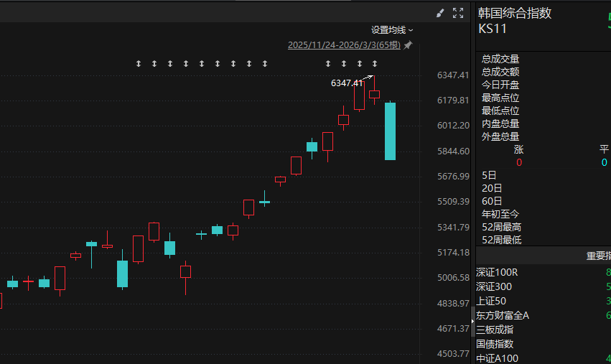Click the 2025/11/24-2026/3/3 date range link
The image size is (611, 364).
[344, 45]
